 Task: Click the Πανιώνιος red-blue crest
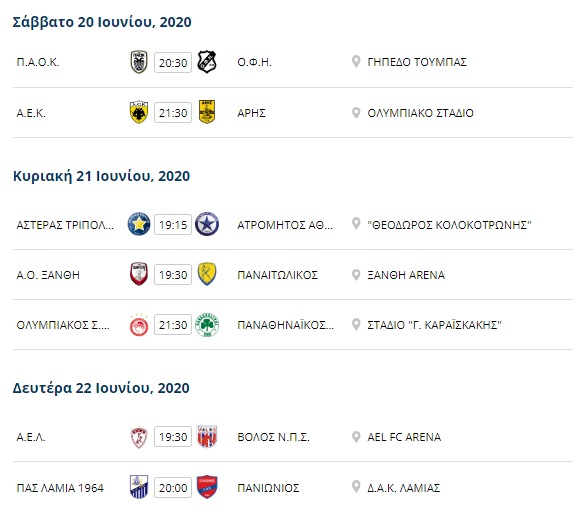[x=207, y=487]
